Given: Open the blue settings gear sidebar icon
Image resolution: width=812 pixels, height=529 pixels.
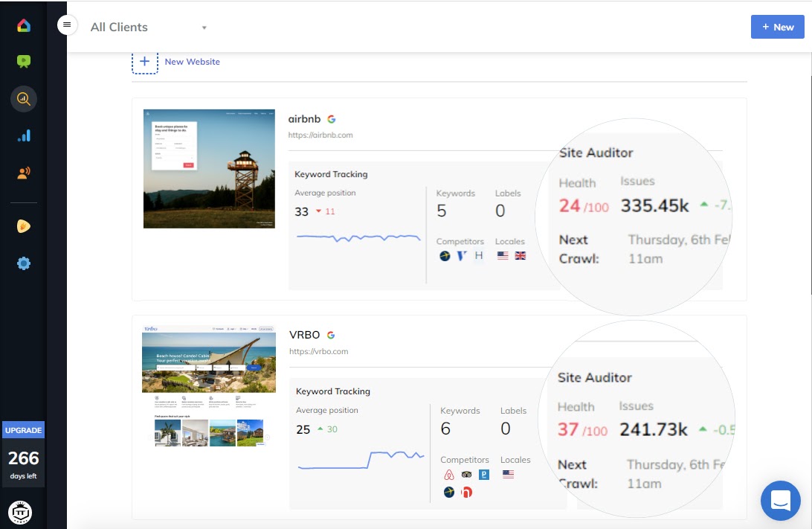Looking at the screenshot, I should (x=24, y=263).
